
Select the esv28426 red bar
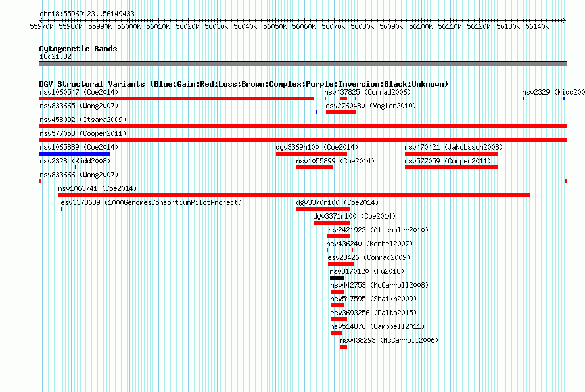pos(340,264)
